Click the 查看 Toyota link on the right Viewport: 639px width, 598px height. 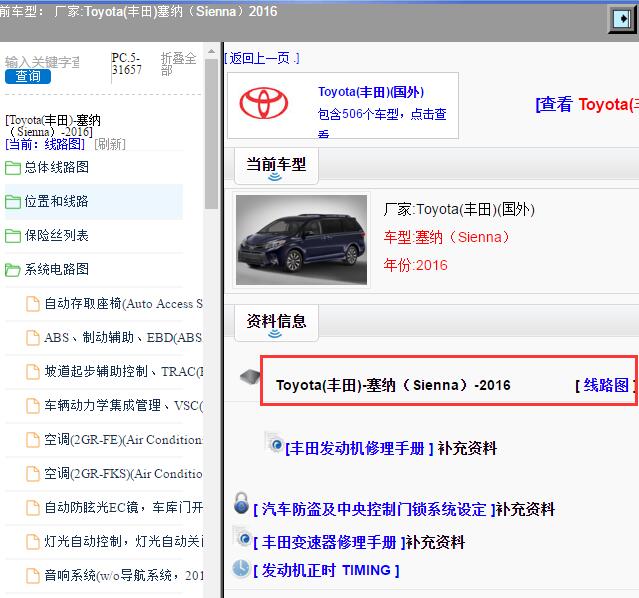click(x=587, y=104)
